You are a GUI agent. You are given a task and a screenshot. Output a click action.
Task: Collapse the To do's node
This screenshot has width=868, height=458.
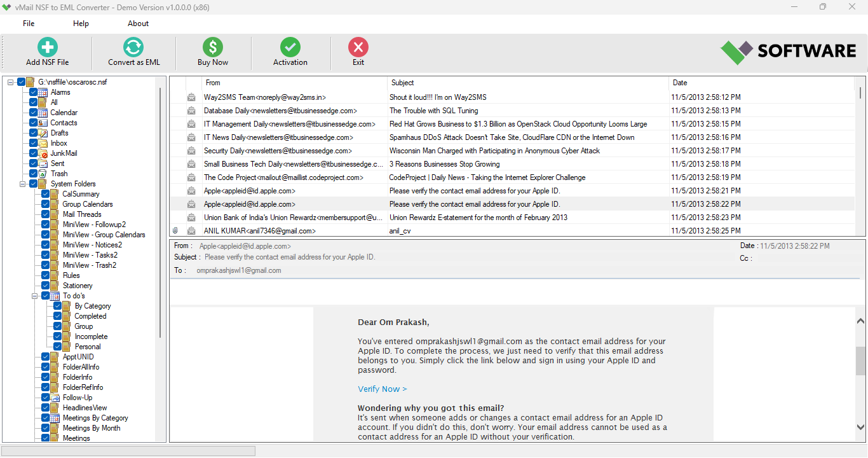36,295
